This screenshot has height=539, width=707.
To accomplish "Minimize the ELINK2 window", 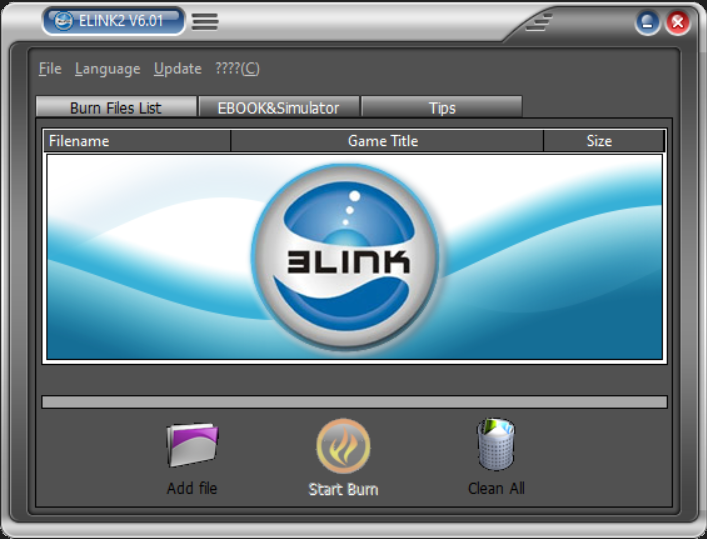I will click(647, 23).
